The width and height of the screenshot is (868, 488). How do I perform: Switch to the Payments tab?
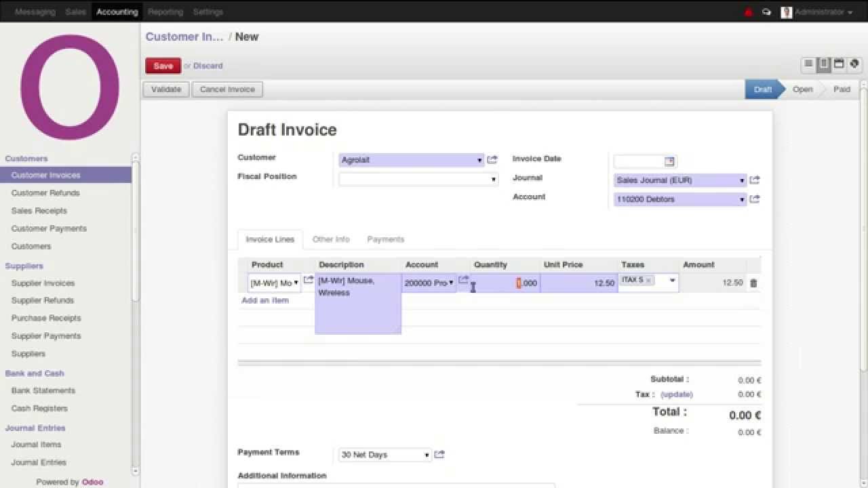(386, 239)
